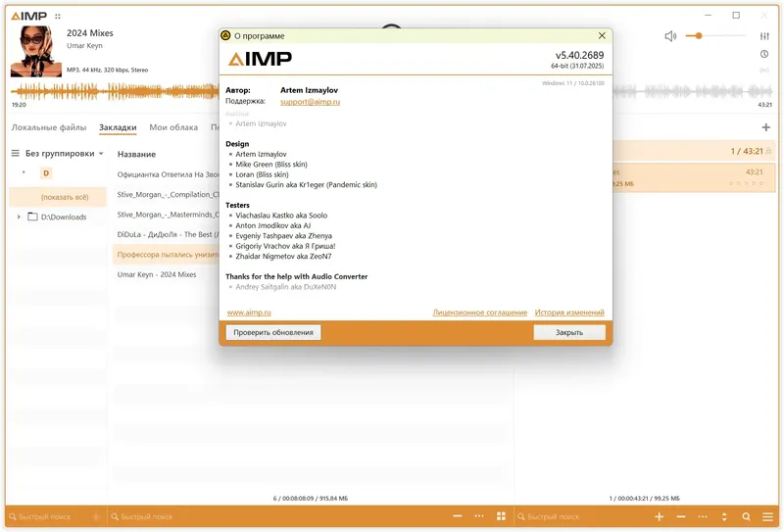Open the www.aimp.ru link
This screenshot has height=532, width=784.
coord(249,313)
